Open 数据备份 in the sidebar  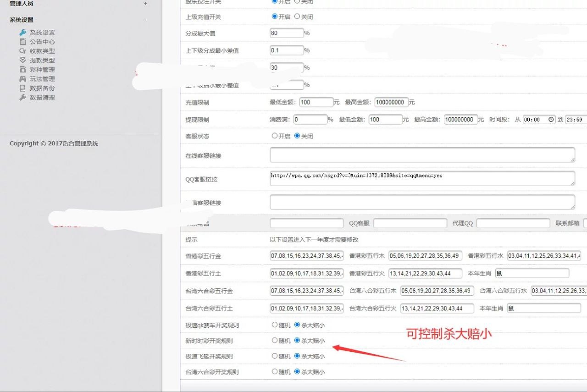(42, 88)
